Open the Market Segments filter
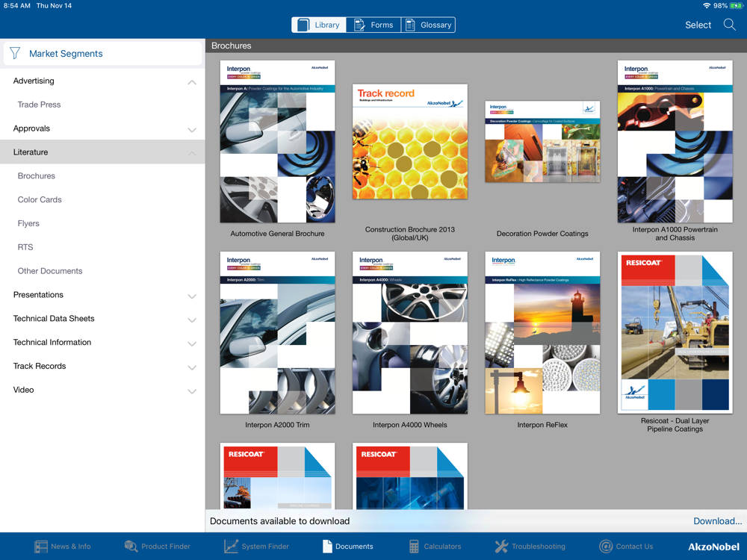 click(102, 53)
